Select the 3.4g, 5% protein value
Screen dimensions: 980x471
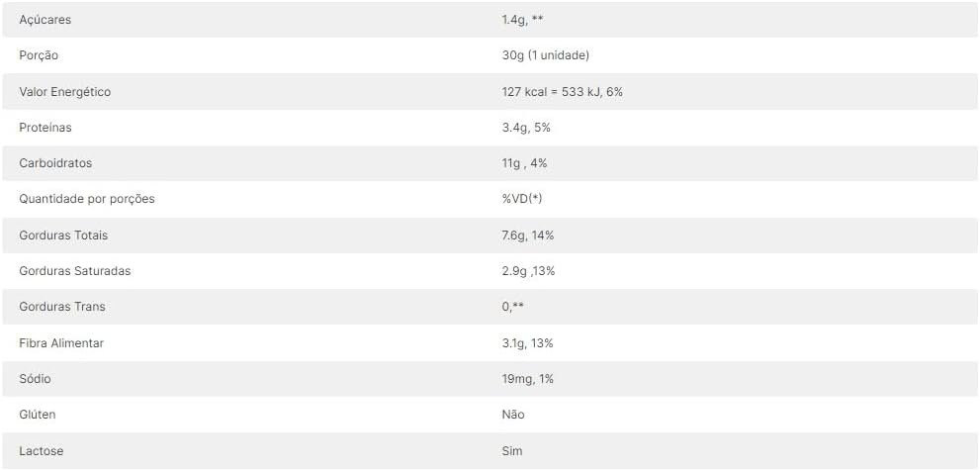525,128
